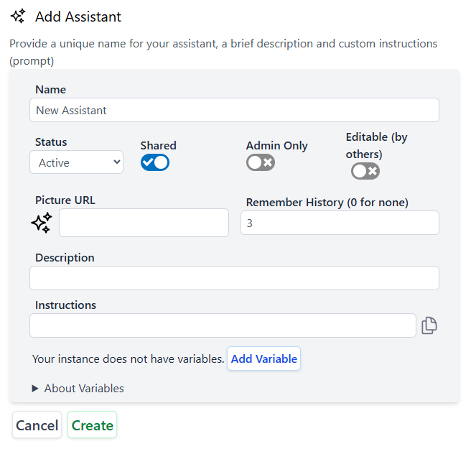Click inside the Instructions text box

click(223, 325)
